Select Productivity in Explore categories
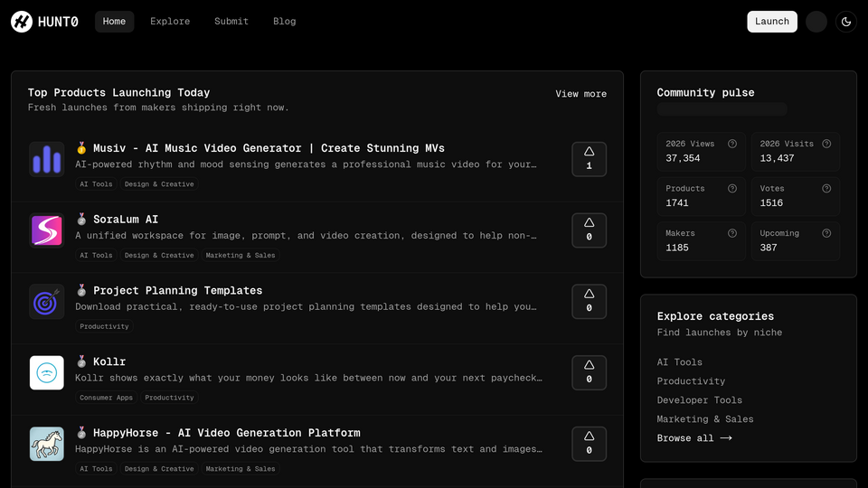Screen dimensions: 868x488 click(x=691, y=381)
